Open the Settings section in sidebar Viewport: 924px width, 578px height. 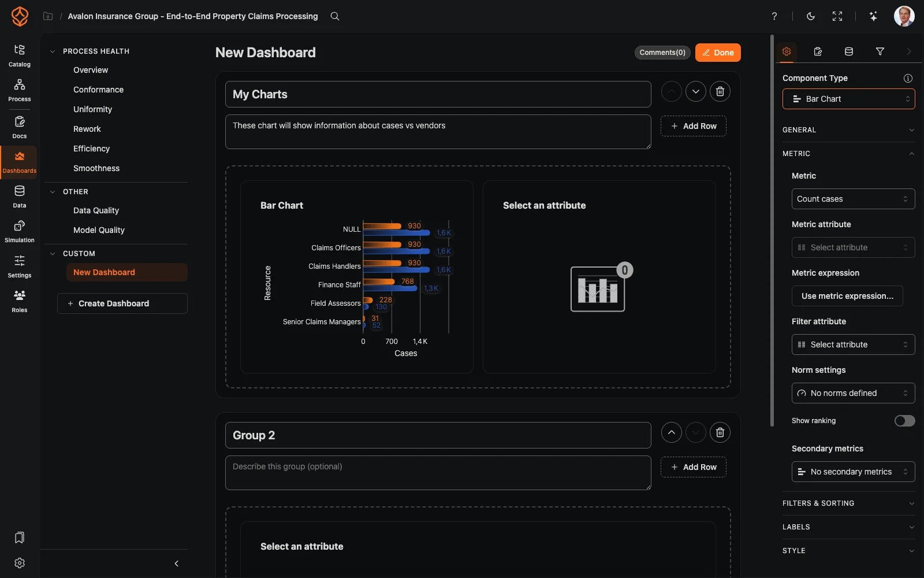pos(20,267)
